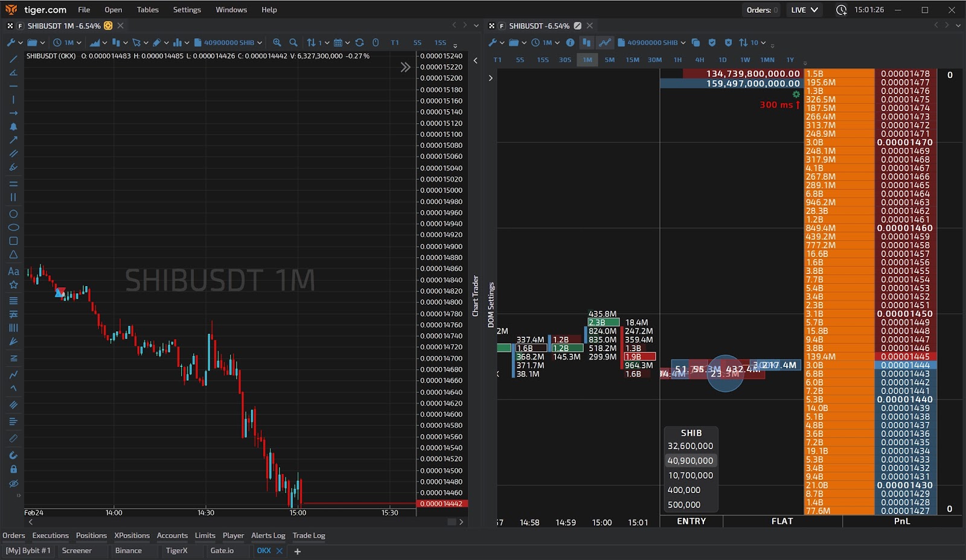The width and height of the screenshot is (966, 560).
Task: Select the arrow drawing tool
Action: (13, 140)
